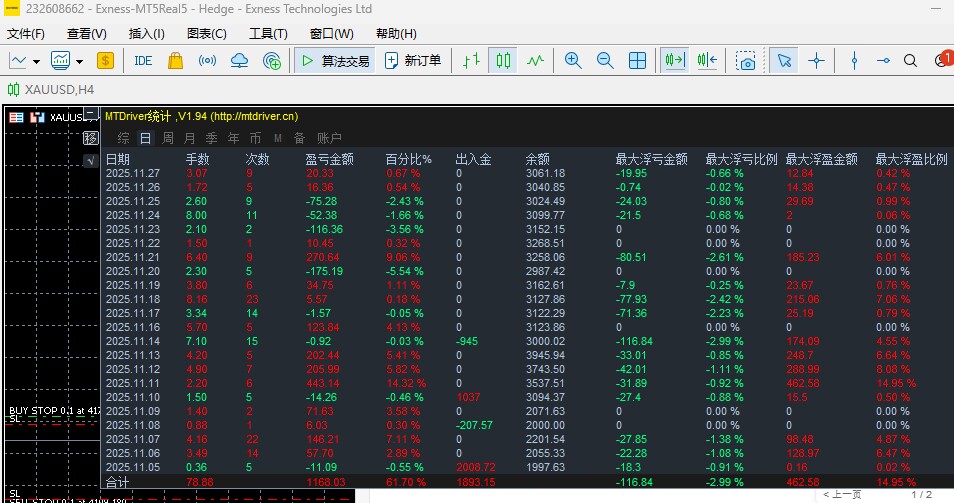Expand the indicators dropdown arrow
This screenshot has height=503, width=954.
[79, 61]
